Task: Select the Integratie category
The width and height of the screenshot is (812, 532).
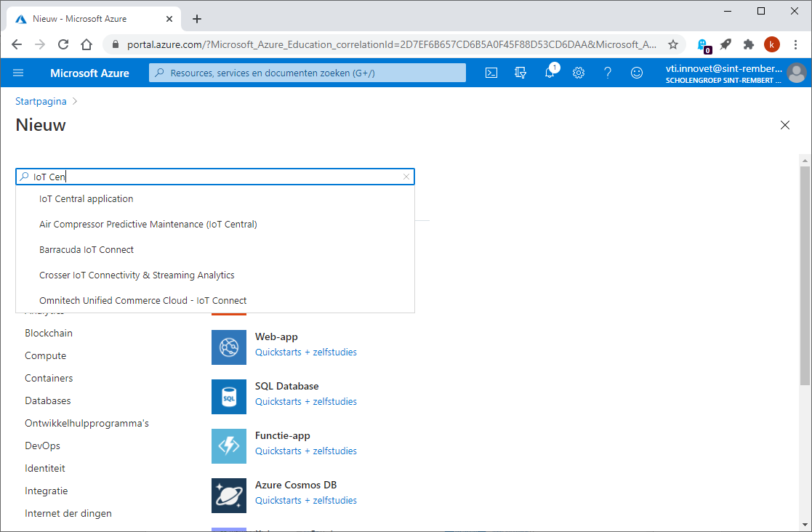Action: tap(46, 491)
